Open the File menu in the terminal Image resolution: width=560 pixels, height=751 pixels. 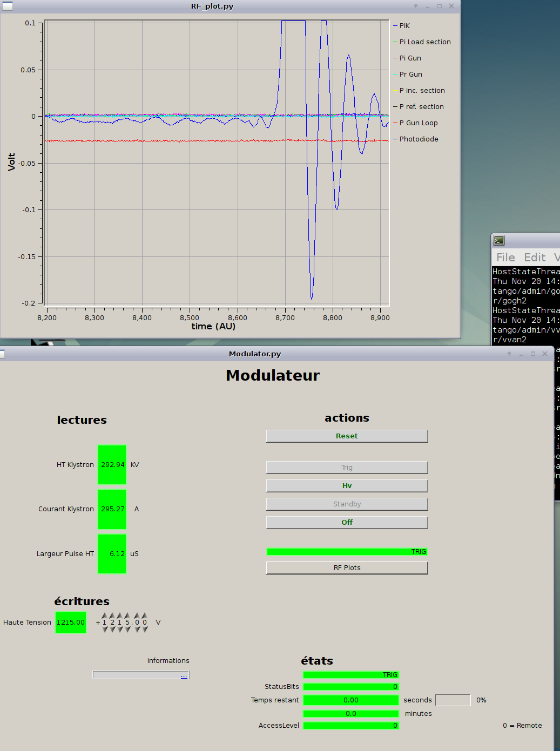pyautogui.click(x=505, y=258)
